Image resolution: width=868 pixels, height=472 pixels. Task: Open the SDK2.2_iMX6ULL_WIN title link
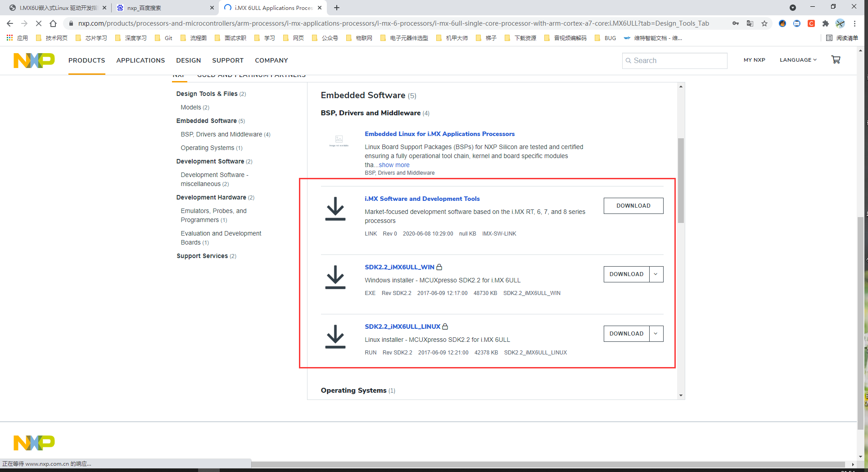[x=399, y=267]
